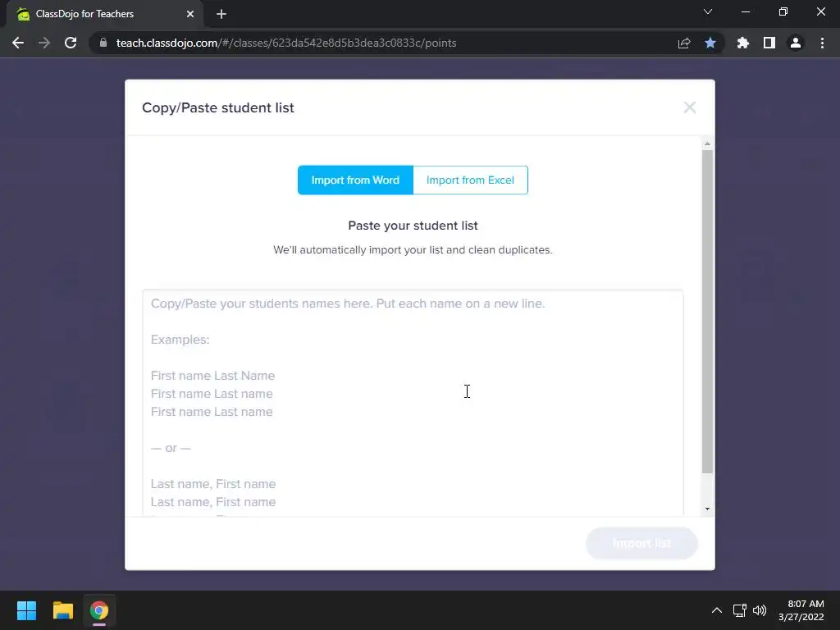Viewport: 840px width, 630px height.
Task: Close the Copy/Paste student list dialog
Action: (x=689, y=107)
